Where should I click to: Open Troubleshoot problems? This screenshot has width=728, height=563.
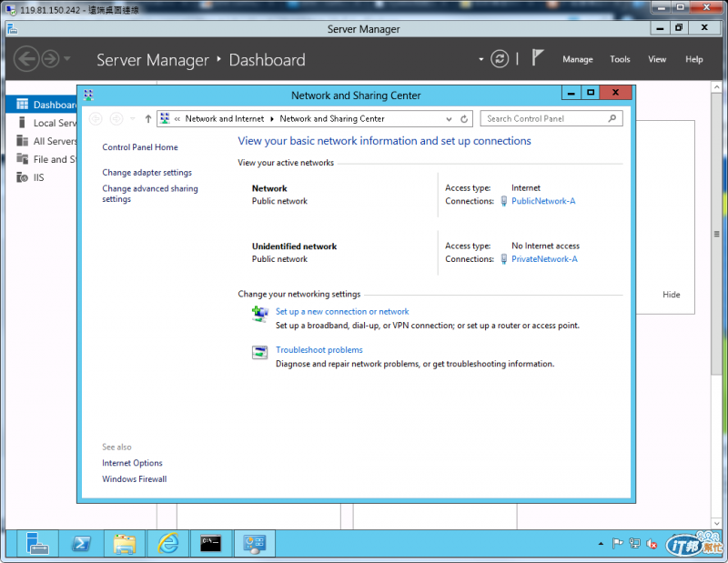pyautogui.click(x=319, y=350)
